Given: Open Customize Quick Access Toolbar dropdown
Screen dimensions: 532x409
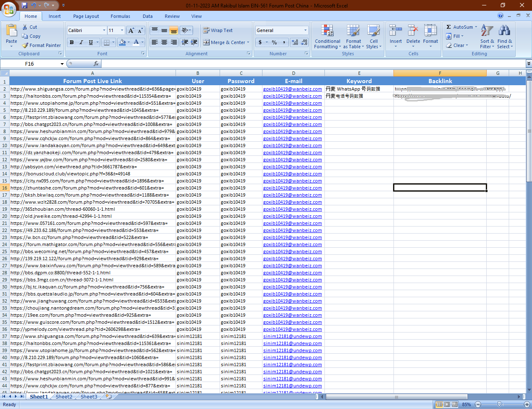Looking at the screenshot, I should 63,5.
